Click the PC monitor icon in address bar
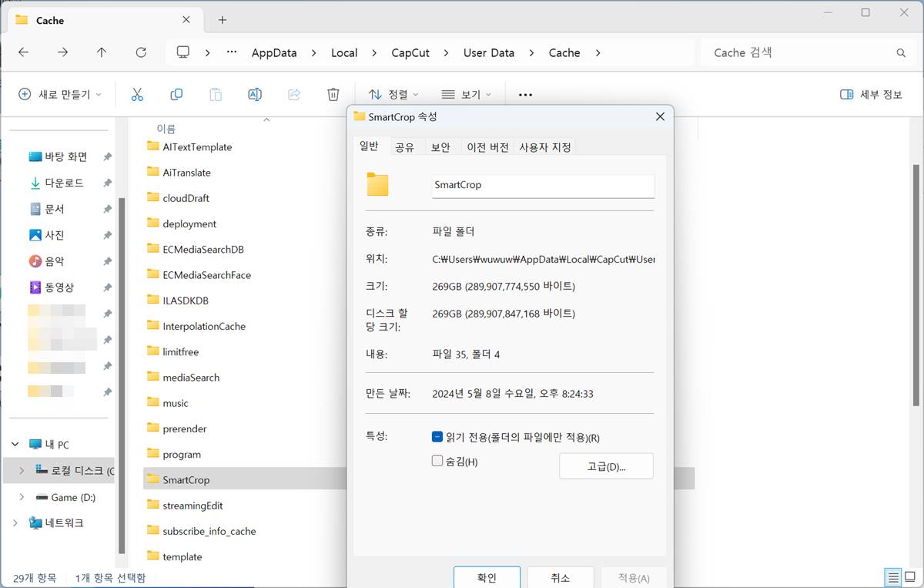This screenshot has height=588, width=924. pyautogui.click(x=183, y=52)
